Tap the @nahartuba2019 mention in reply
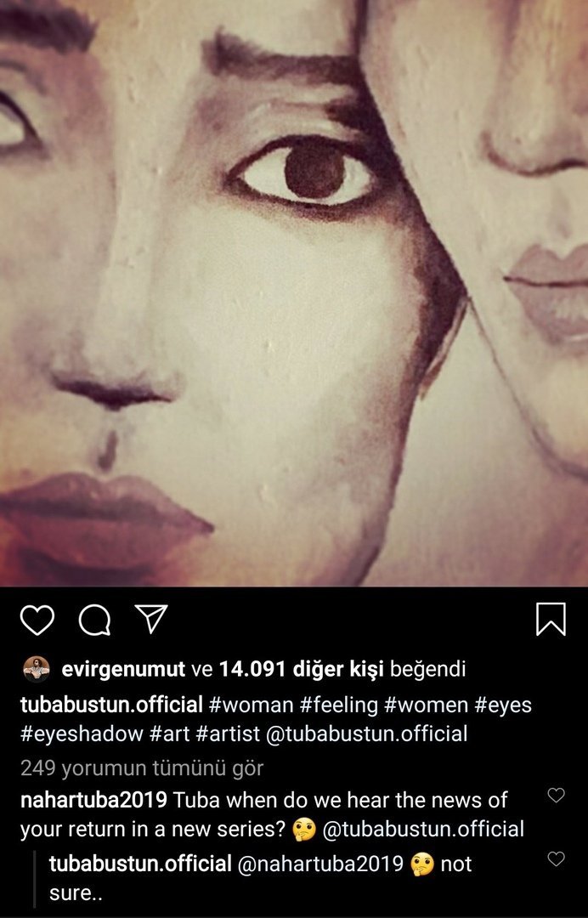 click(320, 864)
